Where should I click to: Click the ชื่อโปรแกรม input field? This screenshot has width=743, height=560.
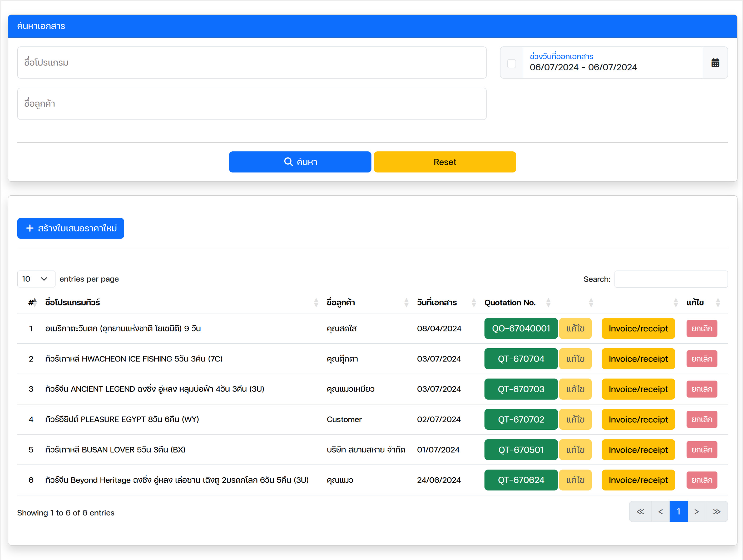[x=252, y=62]
